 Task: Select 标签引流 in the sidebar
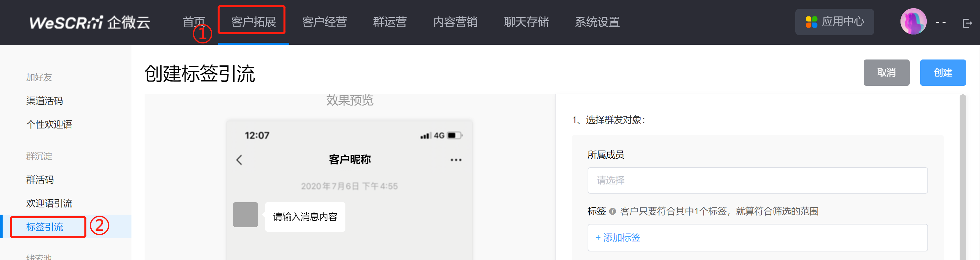[45, 227]
